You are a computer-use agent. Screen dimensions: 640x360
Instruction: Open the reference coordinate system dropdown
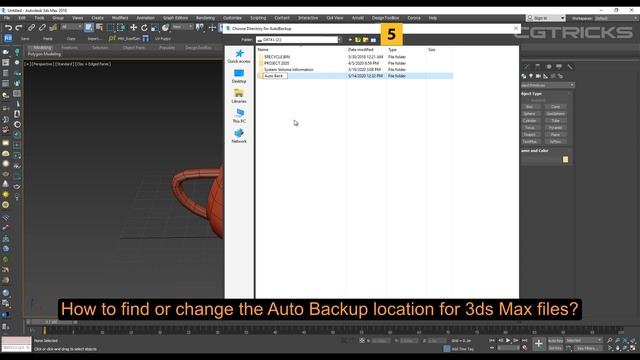coord(182,27)
